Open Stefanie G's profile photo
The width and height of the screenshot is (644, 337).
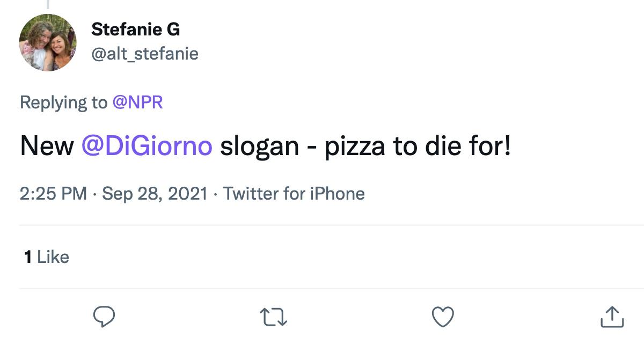tap(48, 42)
